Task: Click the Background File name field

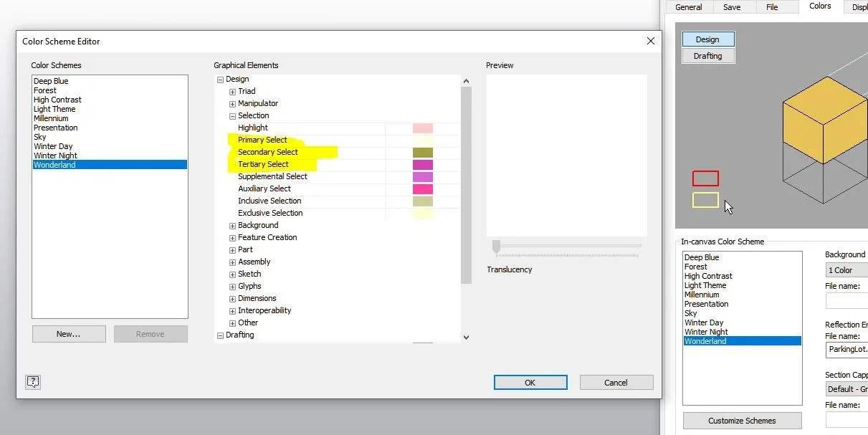Action: click(x=846, y=300)
